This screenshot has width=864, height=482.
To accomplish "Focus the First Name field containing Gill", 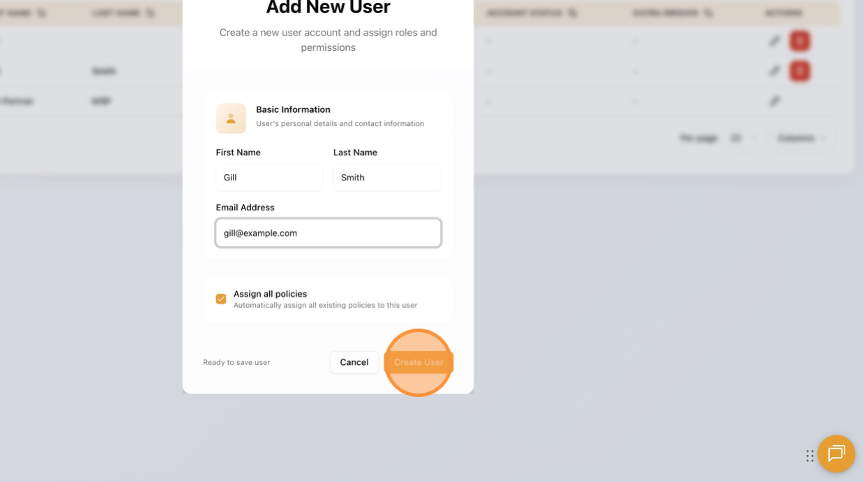I will pyautogui.click(x=269, y=177).
